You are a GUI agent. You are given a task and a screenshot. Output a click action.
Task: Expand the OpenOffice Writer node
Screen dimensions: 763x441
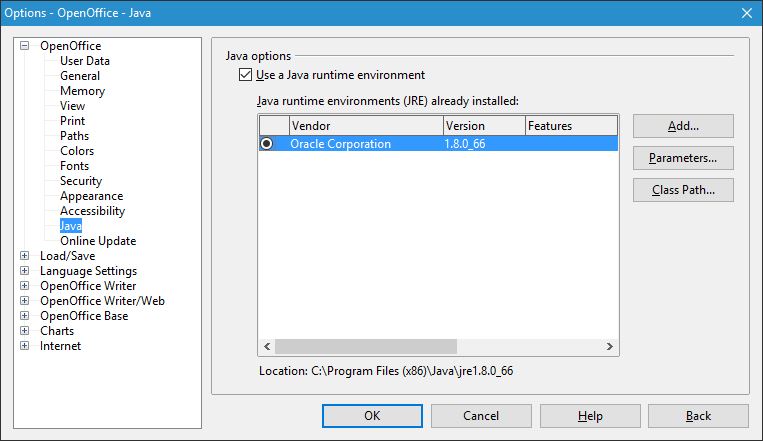click(25, 286)
